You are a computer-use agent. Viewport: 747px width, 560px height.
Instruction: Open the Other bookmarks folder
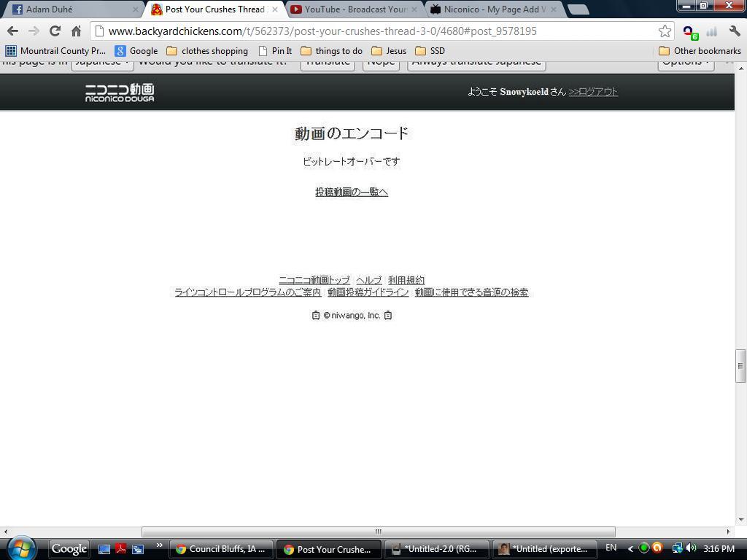click(700, 51)
